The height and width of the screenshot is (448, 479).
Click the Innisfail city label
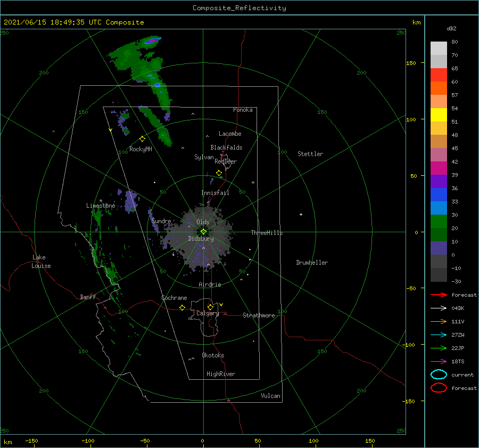pyautogui.click(x=215, y=193)
